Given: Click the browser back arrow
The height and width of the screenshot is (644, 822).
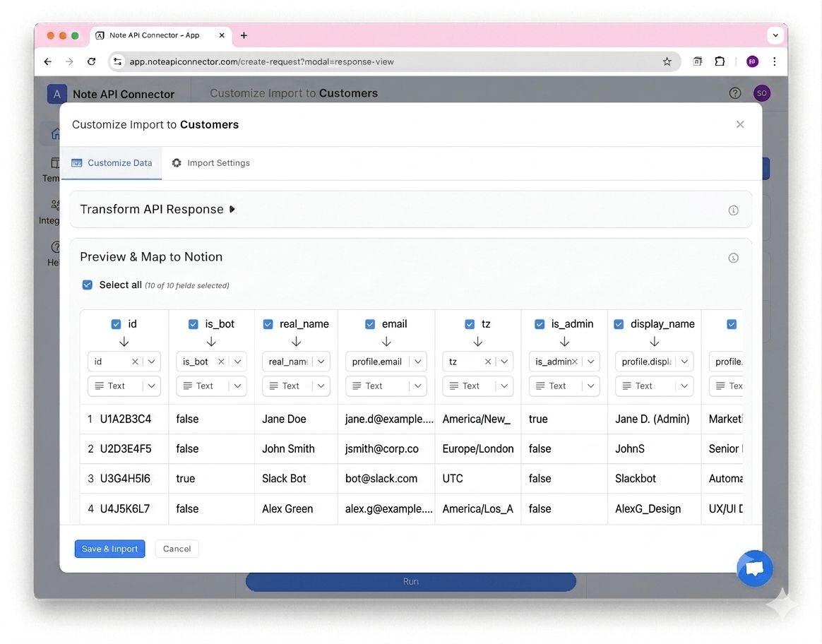Looking at the screenshot, I should click(x=48, y=62).
